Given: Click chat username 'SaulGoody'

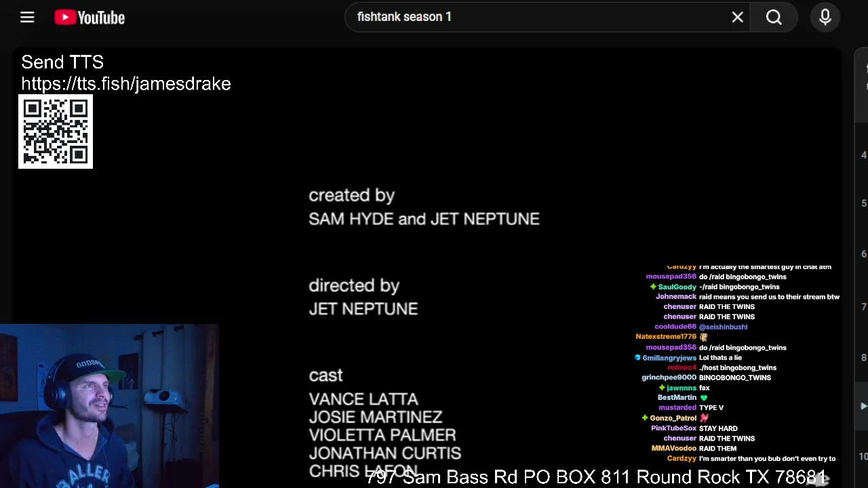Looking at the screenshot, I should (677, 287).
